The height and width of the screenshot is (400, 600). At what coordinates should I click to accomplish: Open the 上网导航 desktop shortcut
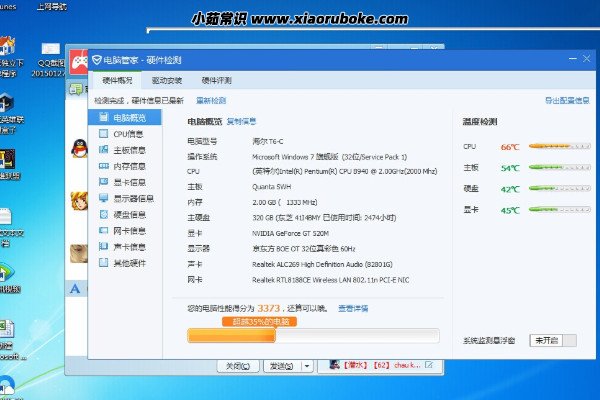tap(52, 6)
